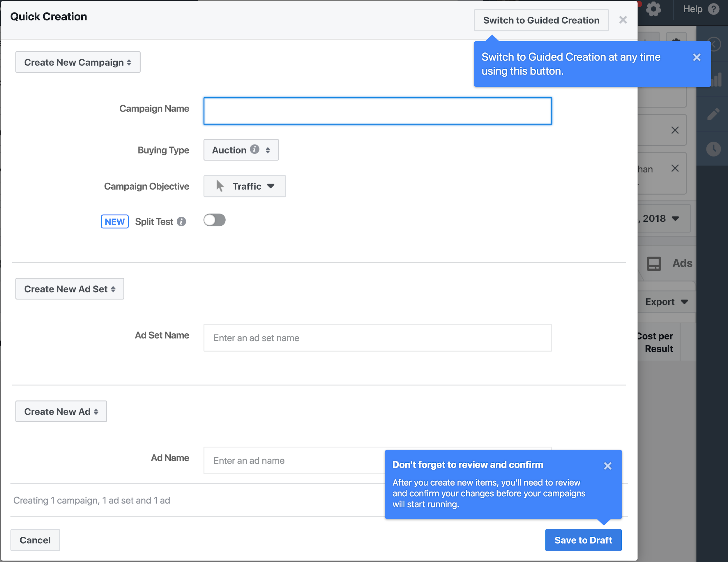Toggle the Split Test switch

[x=215, y=221]
